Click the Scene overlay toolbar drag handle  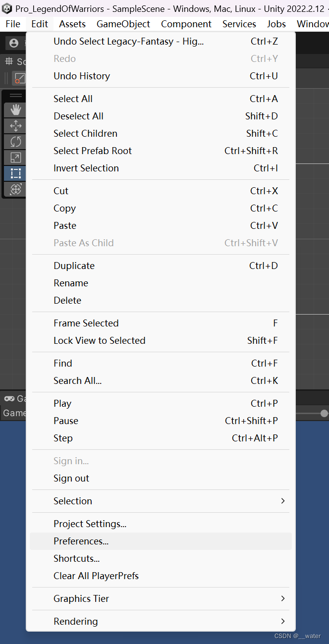point(16,96)
